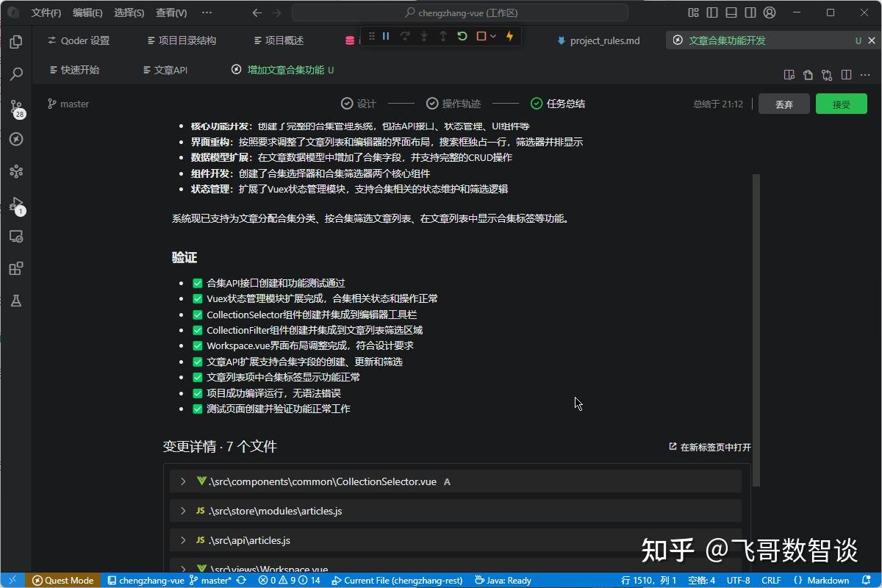
Task: Open the Extensions view in the sidebar
Action: pos(16,268)
